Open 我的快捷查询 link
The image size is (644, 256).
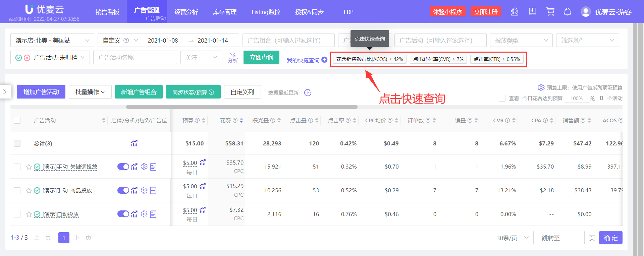(x=303, y=60)
